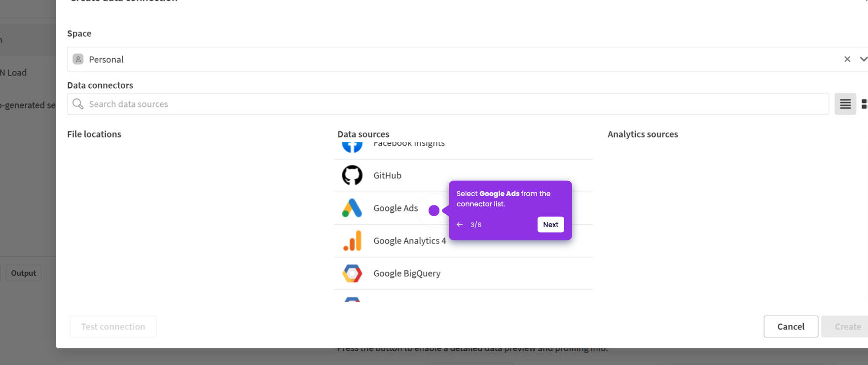868x365 pixels.
Task: Open the Personal space combo box
Action: coord(468,59)
